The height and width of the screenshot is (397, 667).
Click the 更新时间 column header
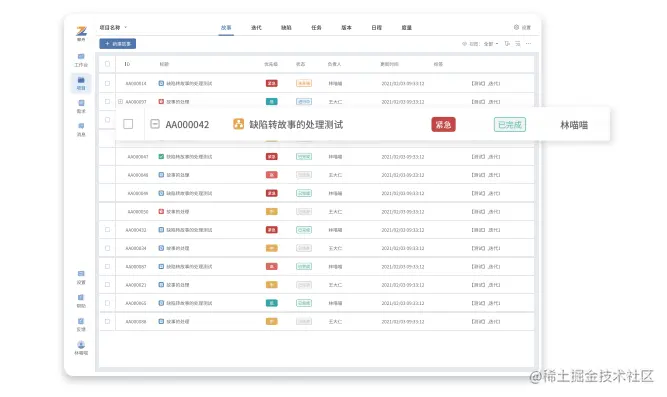(x=389, y=64)
